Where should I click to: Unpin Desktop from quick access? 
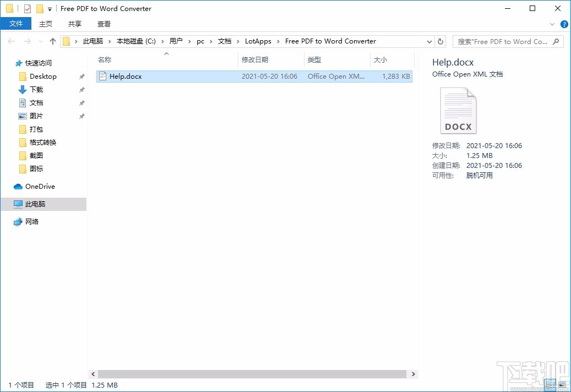coord(81,76)
